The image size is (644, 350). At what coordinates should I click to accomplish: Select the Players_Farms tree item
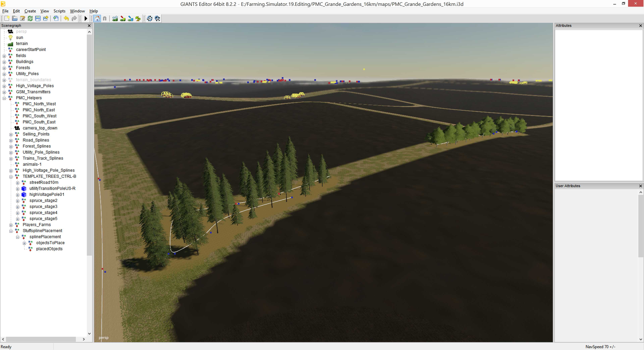coord(37,225)
